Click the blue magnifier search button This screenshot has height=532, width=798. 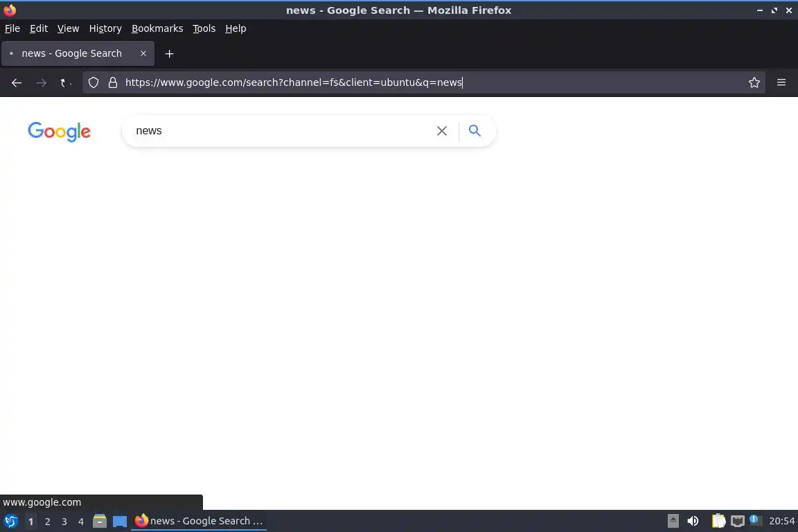475,131
